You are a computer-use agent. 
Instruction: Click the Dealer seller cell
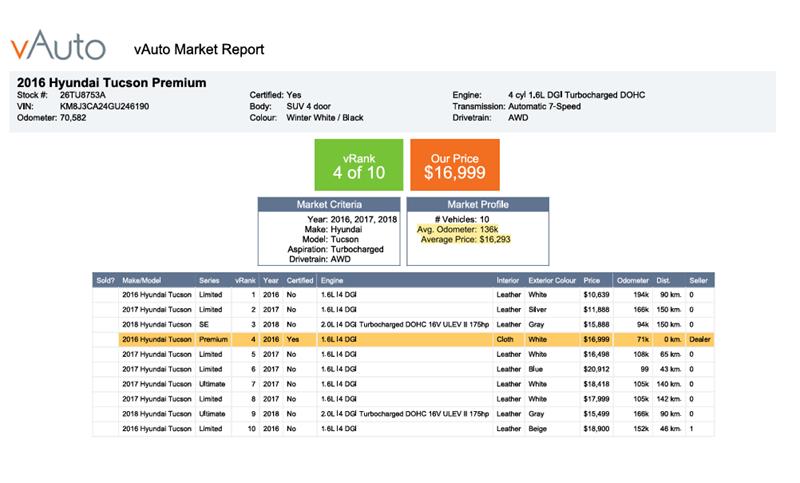(x=699, y=339)
